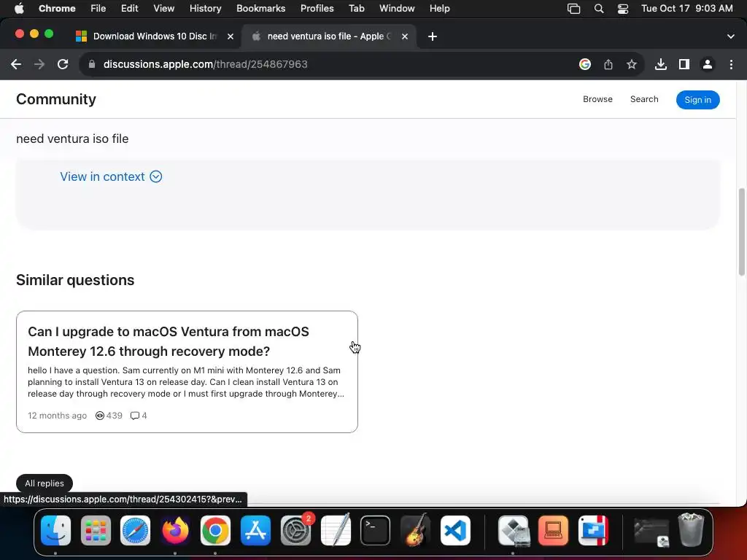Viewport: 747px width, 560px height.
Task: Launch Visual Studio Code from the Dock
Action: pyautogui.click(x=455, y=530)
